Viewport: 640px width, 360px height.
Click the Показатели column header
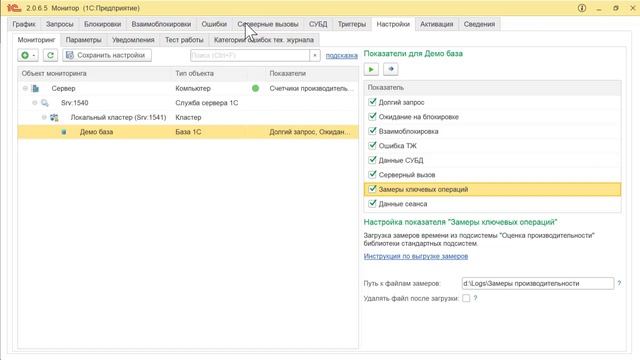(312, 73)
